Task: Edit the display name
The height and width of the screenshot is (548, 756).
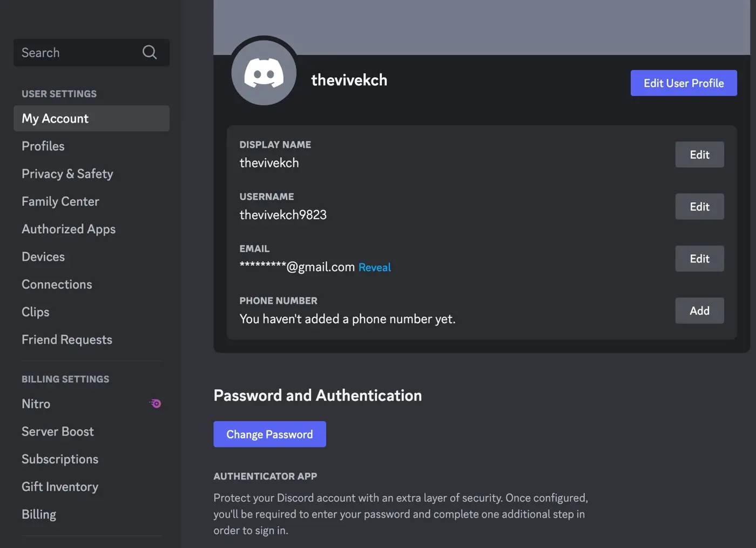Action: pos(699,154)
